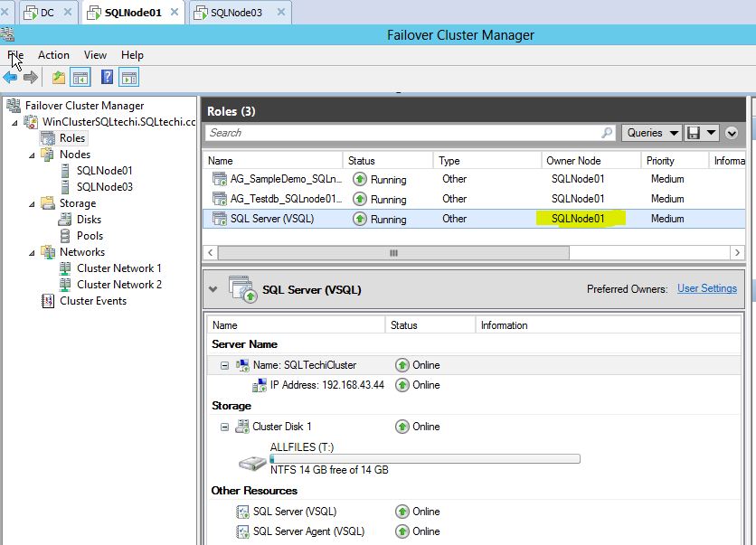Click the Online status icon for Cluster Disk 1
This screenshot has height=545, width=756.
402,427
